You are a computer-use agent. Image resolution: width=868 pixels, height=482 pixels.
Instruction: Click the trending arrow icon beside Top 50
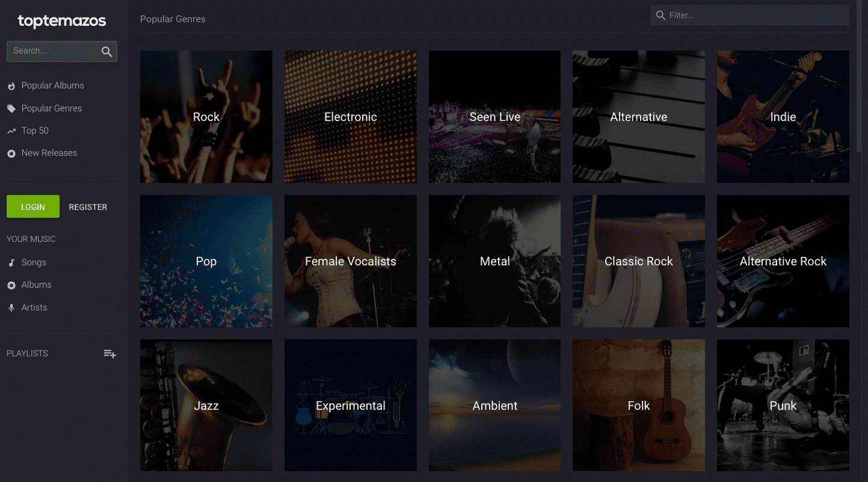(x=11, y=131)
